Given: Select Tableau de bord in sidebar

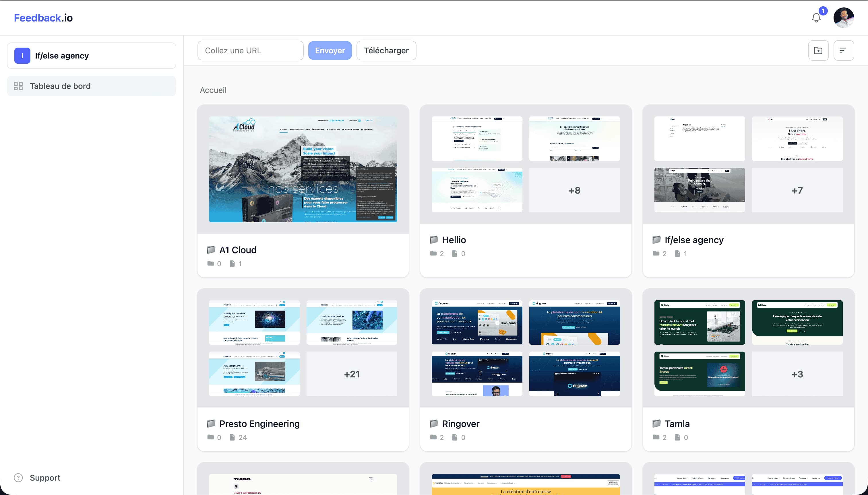Looking at the screenshot, I should (x=92, y=86).
